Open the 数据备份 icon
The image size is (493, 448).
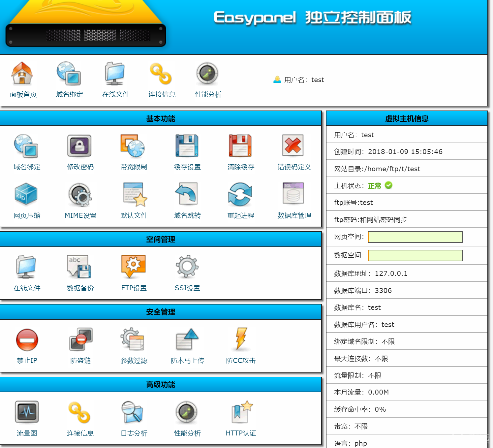pyautogui.click(x=79, y=267)
